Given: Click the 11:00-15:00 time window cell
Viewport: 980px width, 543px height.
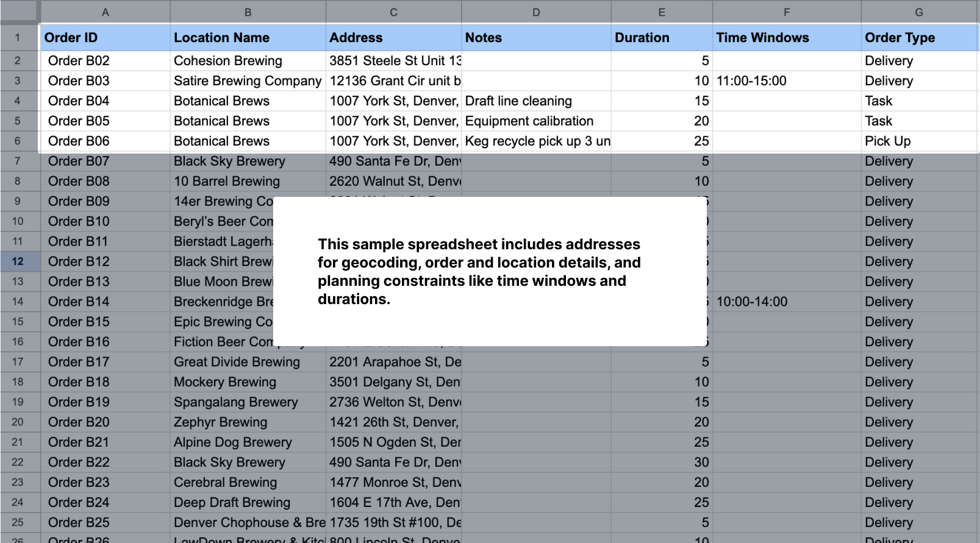Looking at the screenshot, I should (x=787, y=80).
